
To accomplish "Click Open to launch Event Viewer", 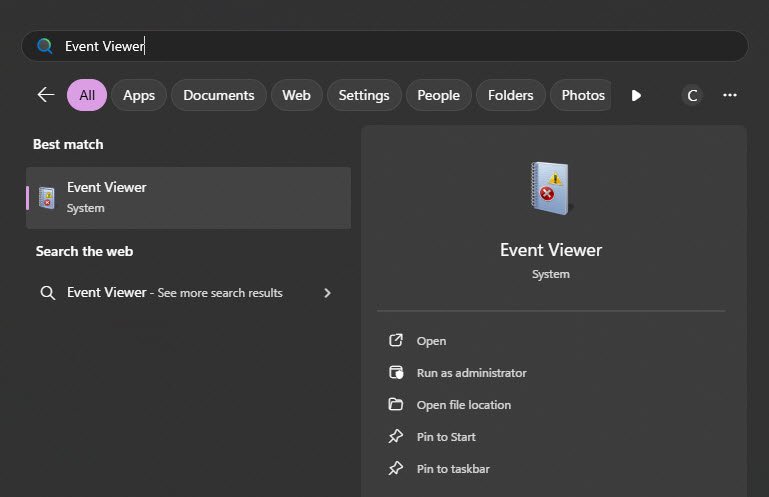I will (x=431, y=341).
